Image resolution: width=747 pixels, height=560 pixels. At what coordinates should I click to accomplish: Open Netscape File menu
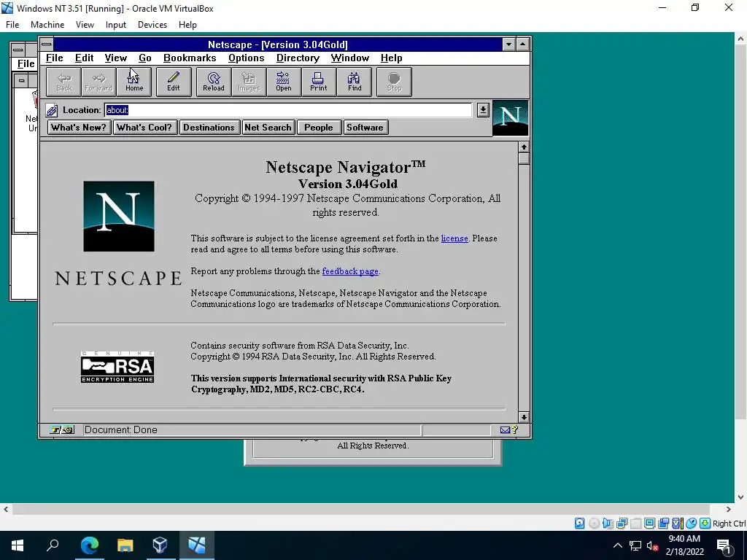tap(54, 58)
